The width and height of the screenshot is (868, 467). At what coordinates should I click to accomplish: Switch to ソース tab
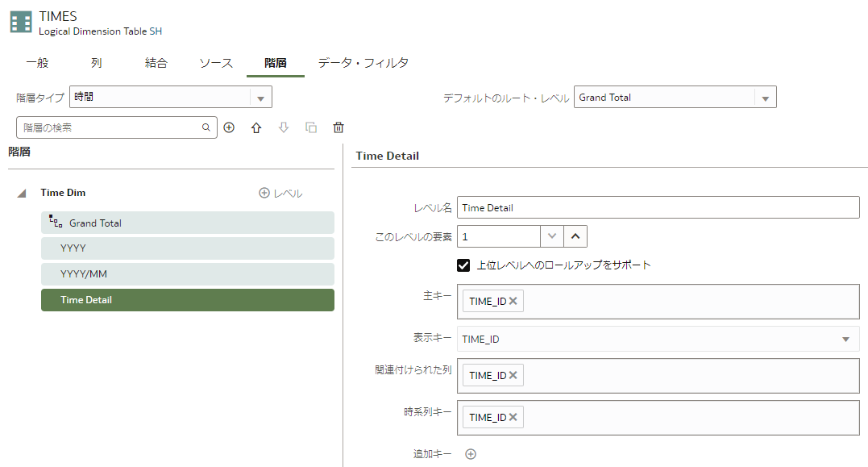[x=216, y=63]
